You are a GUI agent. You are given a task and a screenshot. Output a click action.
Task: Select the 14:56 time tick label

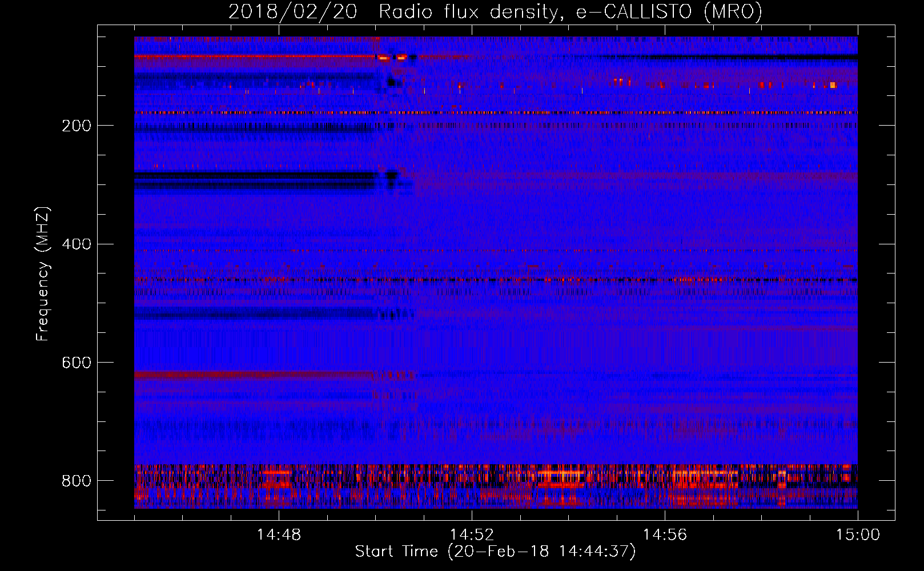tap(665, 535)
